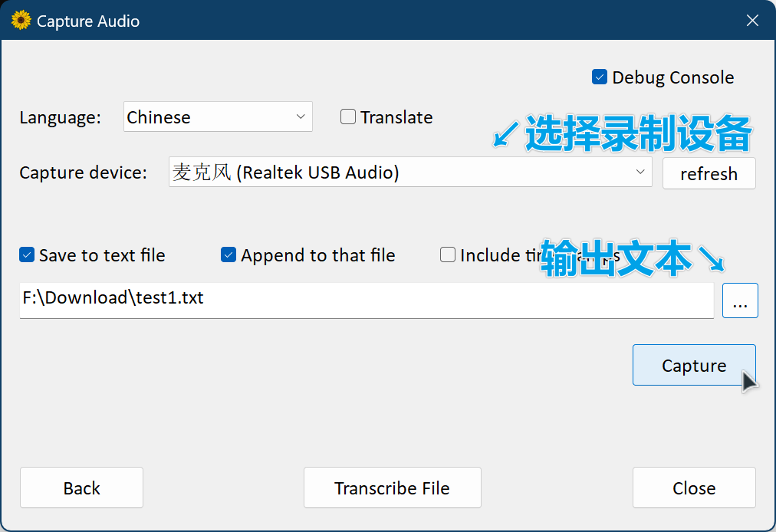This screenshot has width=776, height=532.
Task: Open the Transcribe File screen
Action: click(392, 488)
